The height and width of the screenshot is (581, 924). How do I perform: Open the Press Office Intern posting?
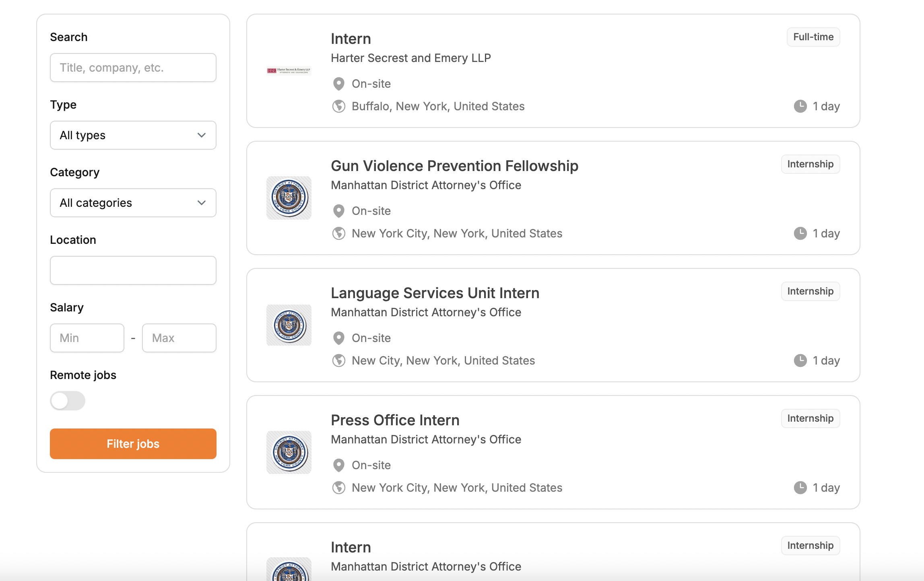(x=395, y=420)
